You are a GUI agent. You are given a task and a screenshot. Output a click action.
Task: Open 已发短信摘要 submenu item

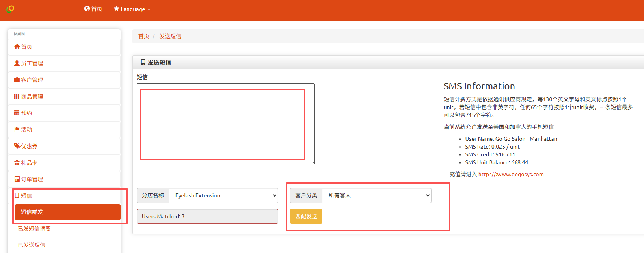pos(34,229)
